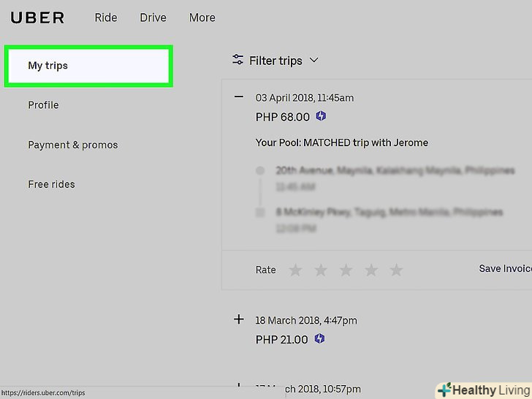
Task: Click the uberPOOL badge beside PHP 68.00
Action: click(321, 116)
